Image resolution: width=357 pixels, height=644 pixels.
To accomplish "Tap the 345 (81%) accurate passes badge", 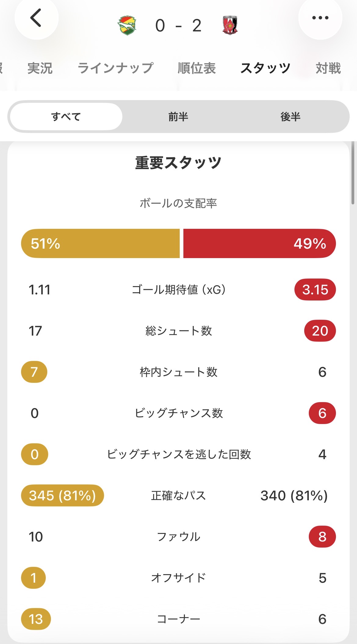I will coord(63,495).
